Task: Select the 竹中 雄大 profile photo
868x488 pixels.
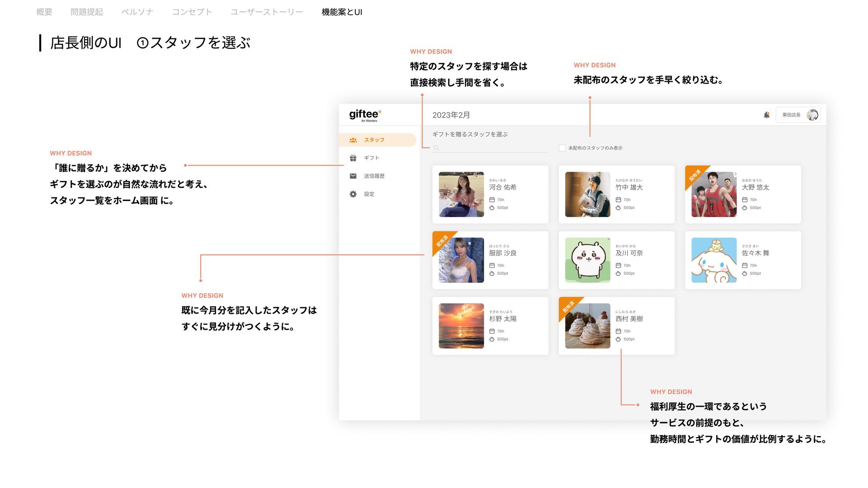Action: pyautogui.click(x=588, y=194)
